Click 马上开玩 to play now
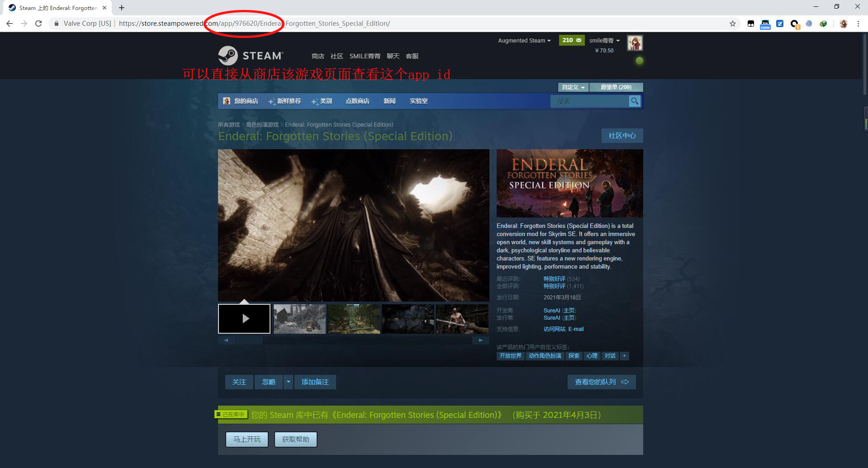This screenshot has width=868, height=468. (x=247, y=440)
